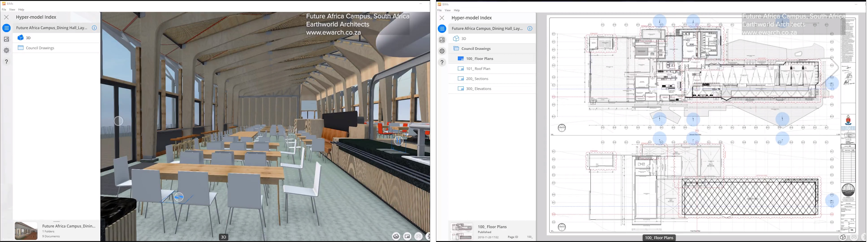
Task: Show model info icon in left window header
Action: pos(94,28)
